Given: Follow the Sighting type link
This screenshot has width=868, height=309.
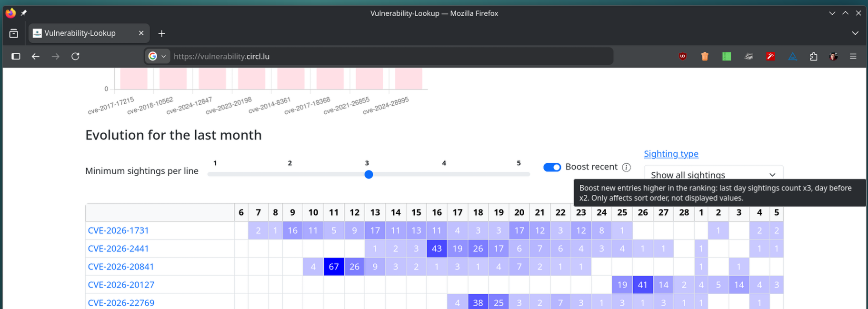Looking at the screenshot, I should pos(671,154).
